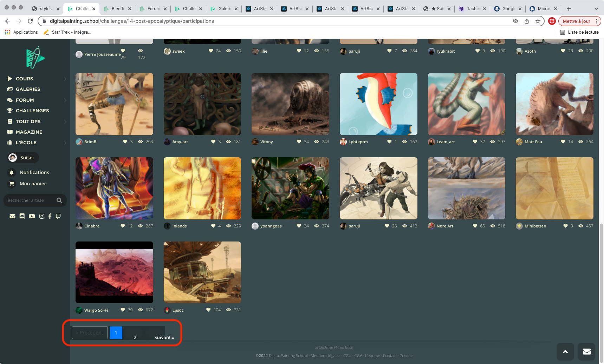Click the Facebook icon in the sidebar

click(50, 216)
